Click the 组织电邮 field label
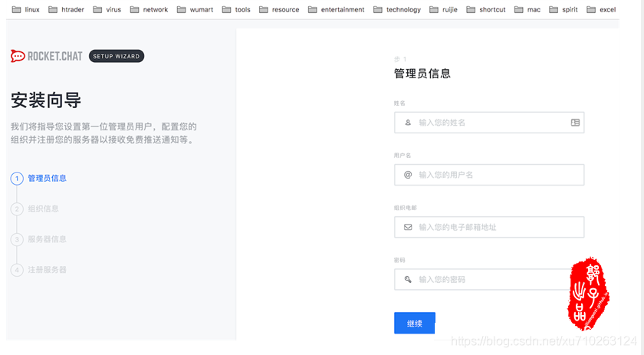 pyautogui.click(x=405, y=208)
